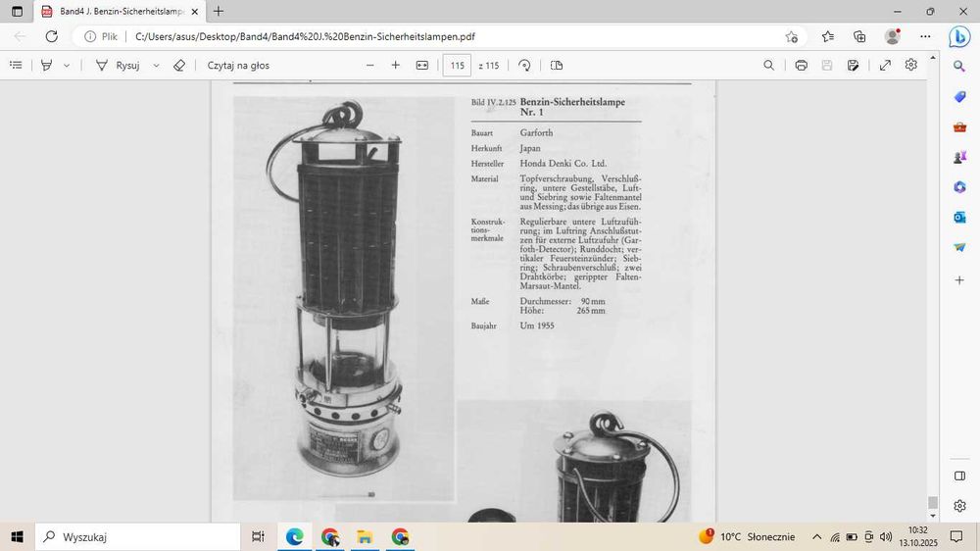Click the page number field showing 115
Viewport: 980px width, 551px height.
[457, 65]
